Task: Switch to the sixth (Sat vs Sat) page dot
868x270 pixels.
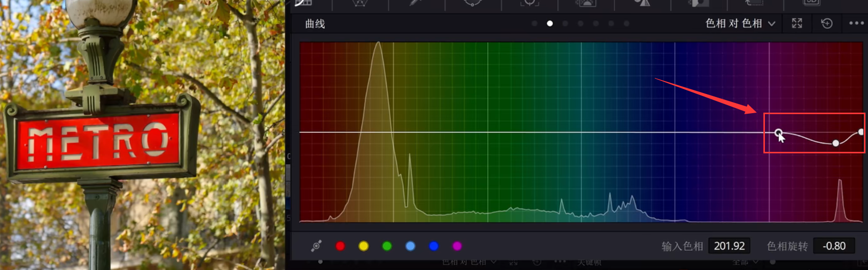Action: coord(611,24)
